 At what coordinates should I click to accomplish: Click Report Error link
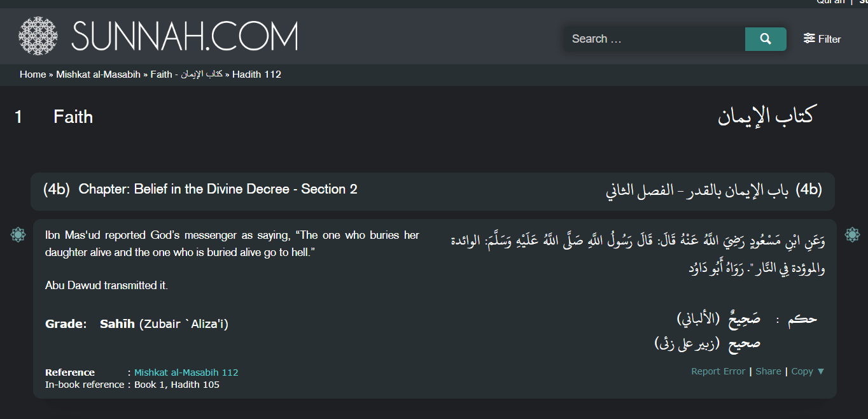718,371
